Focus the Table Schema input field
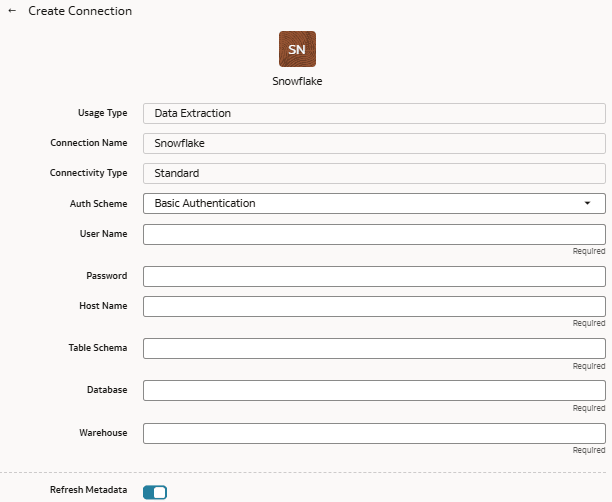The image size is (612, 502). point(374,349)
